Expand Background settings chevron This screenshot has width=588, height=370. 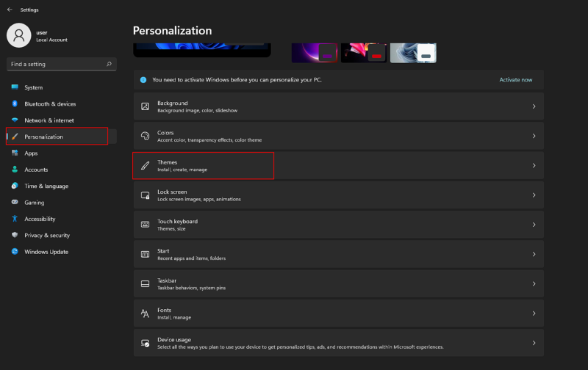pyautogui.click(x=534, y=106)
